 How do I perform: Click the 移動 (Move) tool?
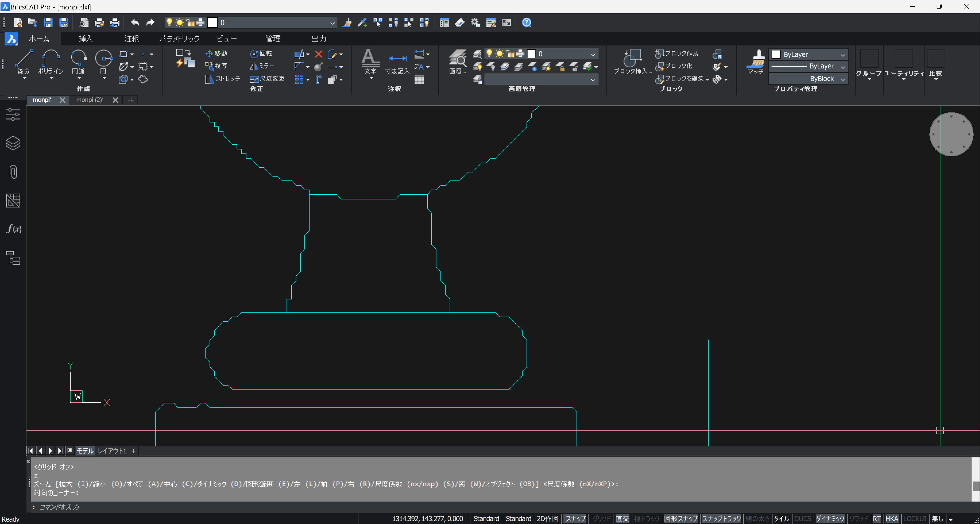(x=216, y=54)
